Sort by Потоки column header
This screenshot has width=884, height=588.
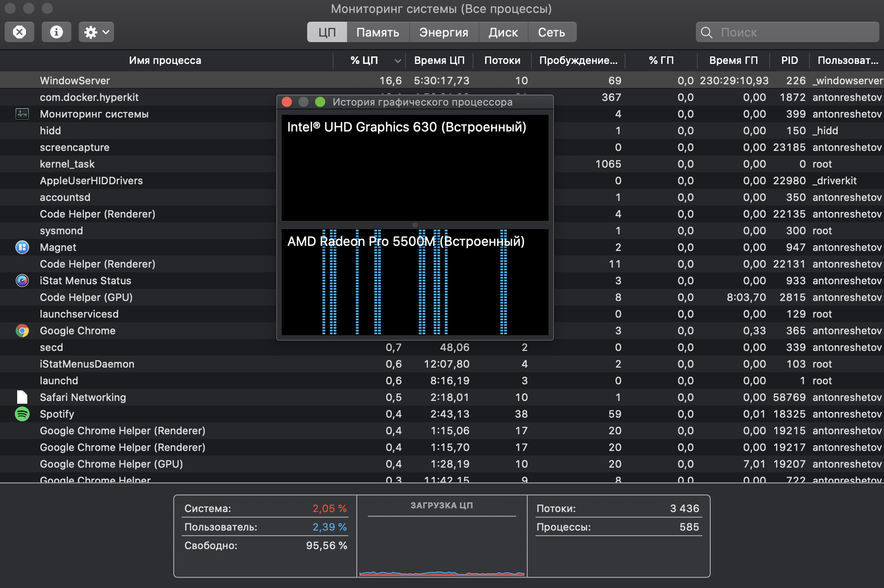[x=502, y=60]
